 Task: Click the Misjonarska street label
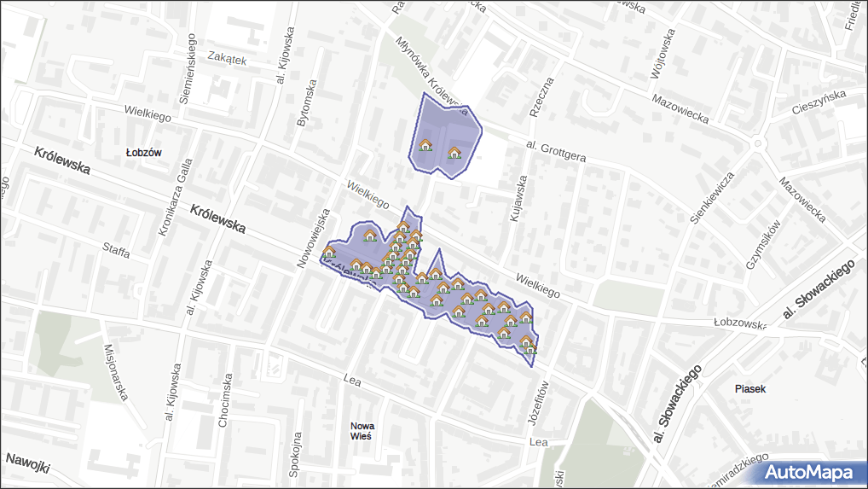click(x=116, y=372)
